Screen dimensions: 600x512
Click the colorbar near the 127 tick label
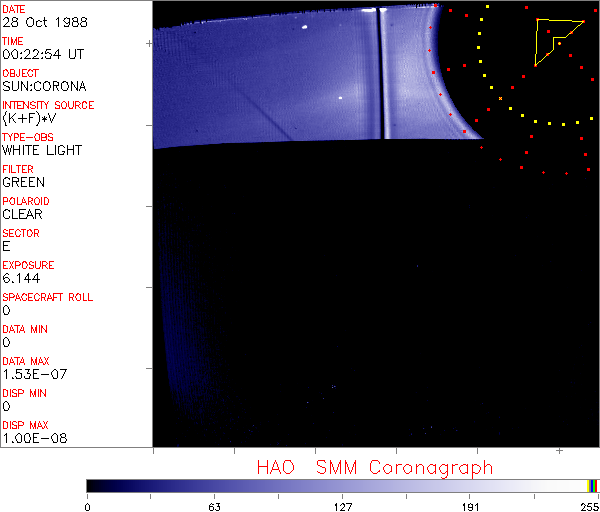click(342, 485)
